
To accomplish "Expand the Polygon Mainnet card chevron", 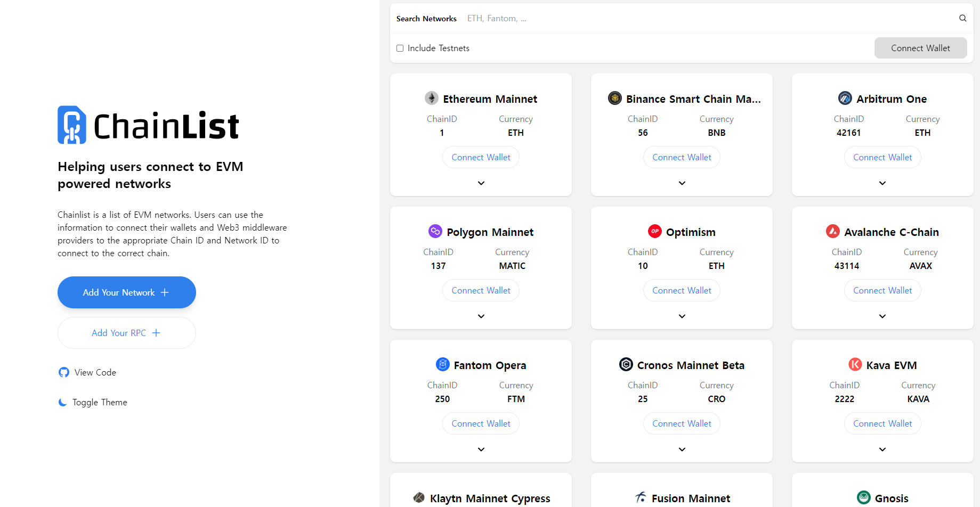I will [481, 316].
